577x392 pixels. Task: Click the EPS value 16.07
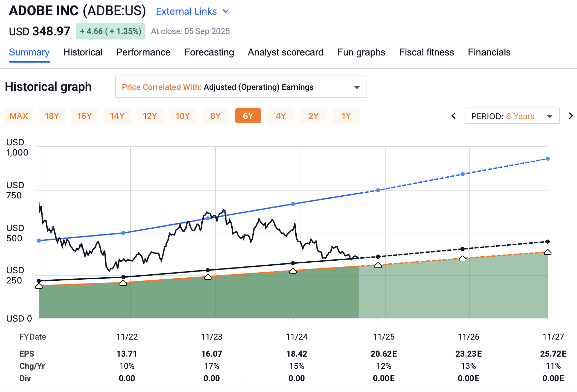(212, 354)
